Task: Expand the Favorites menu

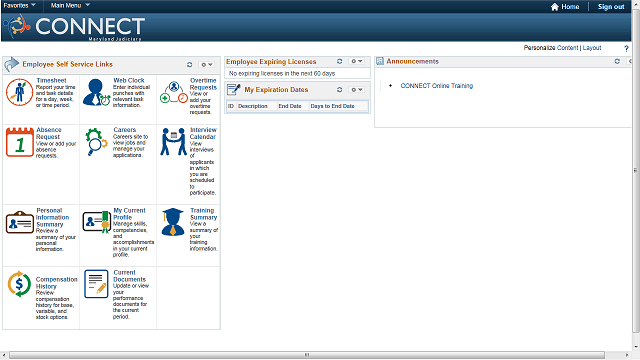Action: coord(20,5)
